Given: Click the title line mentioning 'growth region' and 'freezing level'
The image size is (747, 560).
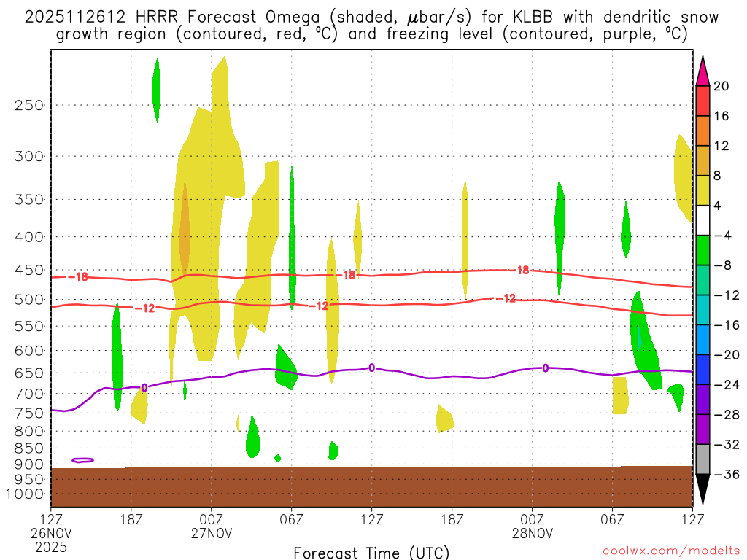Looking at the screenshot, I should point(371,34).
